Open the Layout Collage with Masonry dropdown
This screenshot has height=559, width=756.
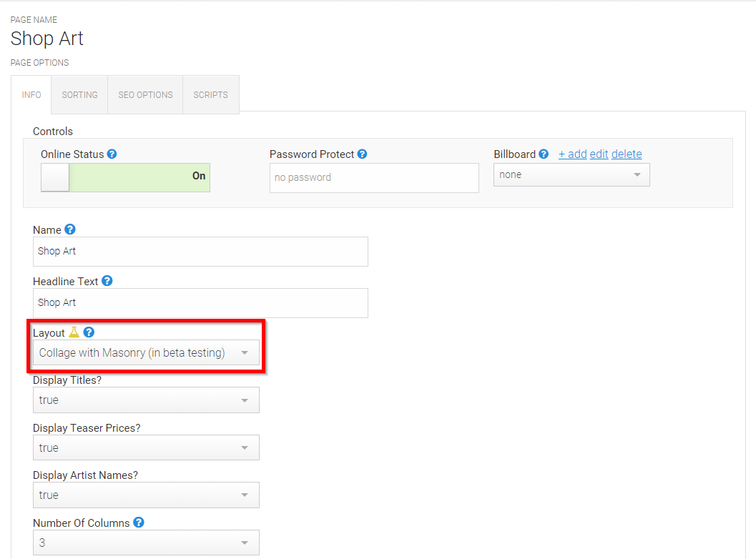[146, 352]
